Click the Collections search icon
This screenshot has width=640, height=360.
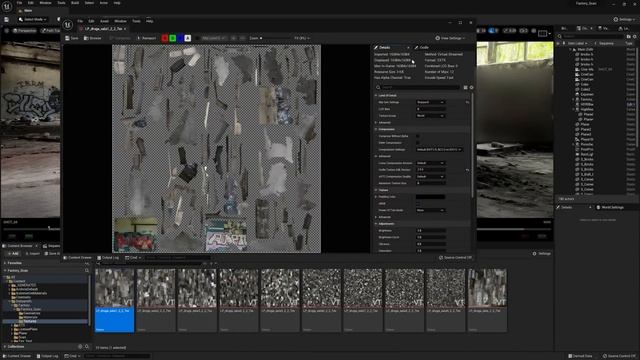point(87,347)
